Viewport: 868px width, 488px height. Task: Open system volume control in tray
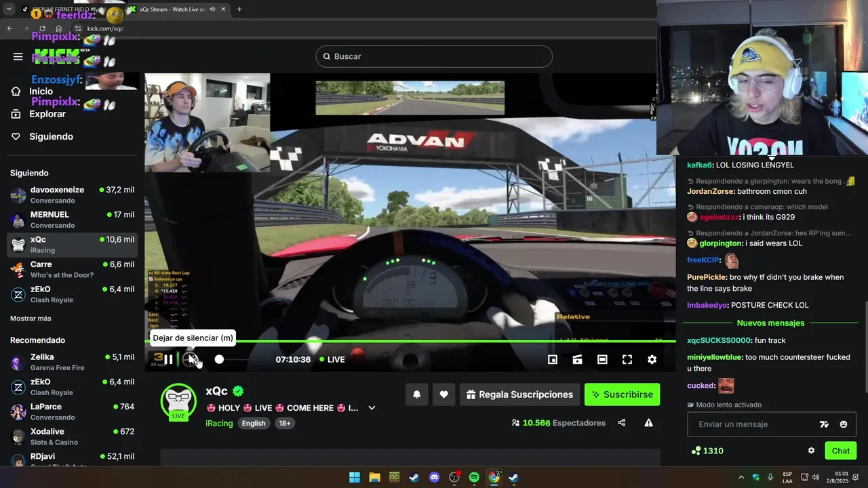(815, 477)
